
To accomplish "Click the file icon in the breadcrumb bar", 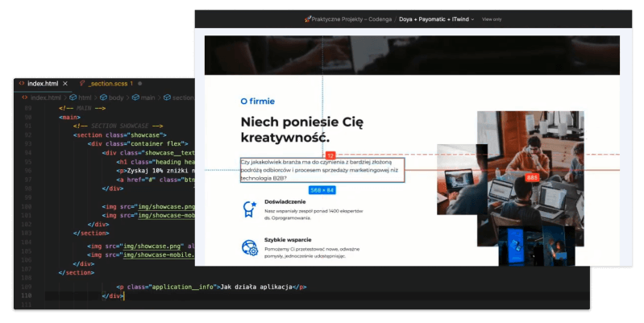I will [25, 97].
